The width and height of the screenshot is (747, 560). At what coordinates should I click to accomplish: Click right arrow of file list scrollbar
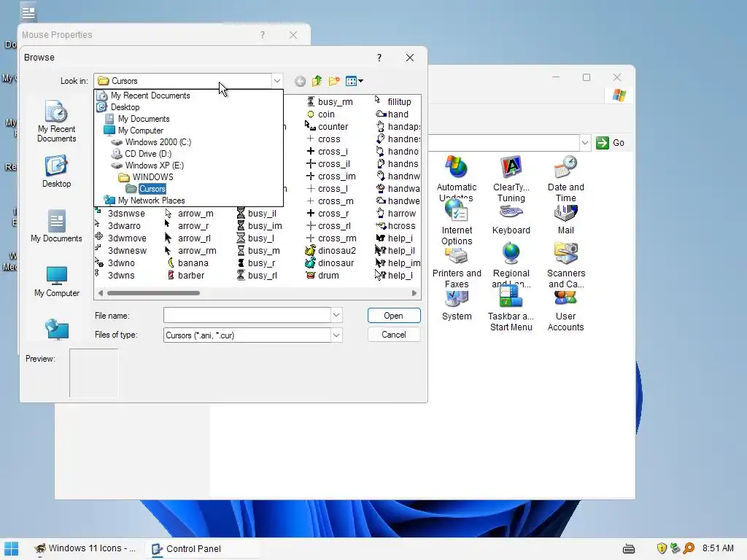point(414,293)
